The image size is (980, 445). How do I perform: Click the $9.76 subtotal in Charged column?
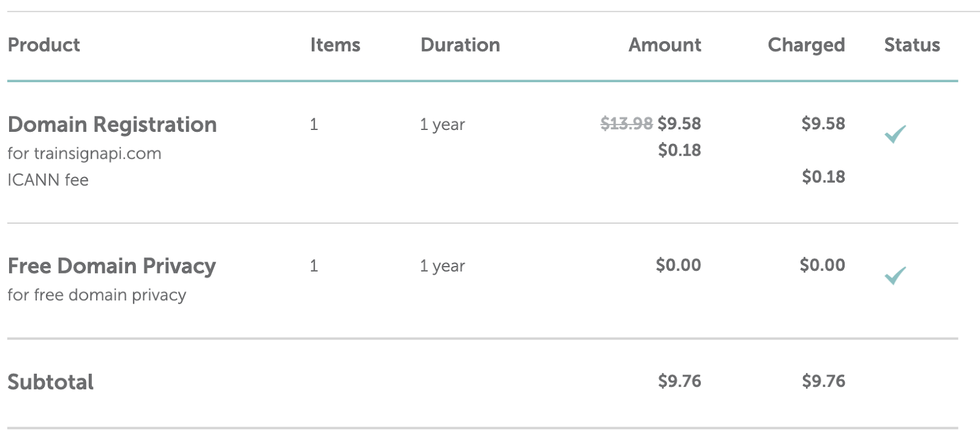point(823,381)
